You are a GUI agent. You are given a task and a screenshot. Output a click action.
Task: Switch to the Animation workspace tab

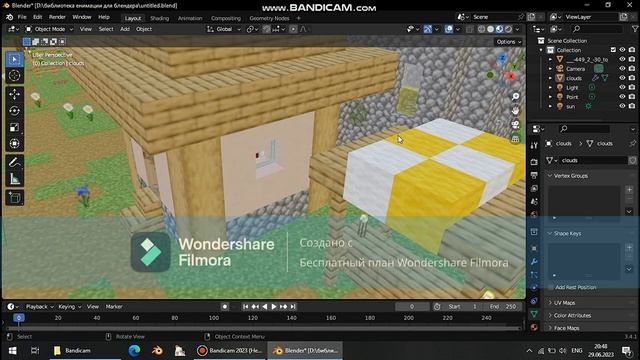190,18
